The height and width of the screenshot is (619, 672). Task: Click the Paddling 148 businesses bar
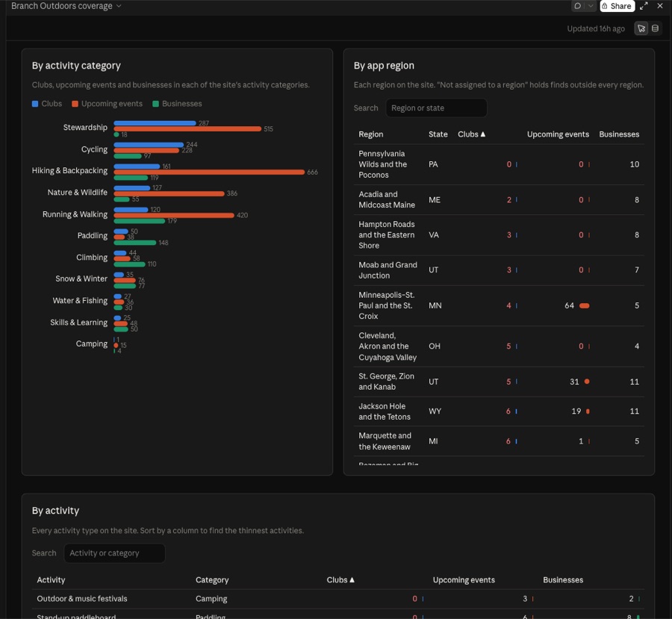click(135, 243)
